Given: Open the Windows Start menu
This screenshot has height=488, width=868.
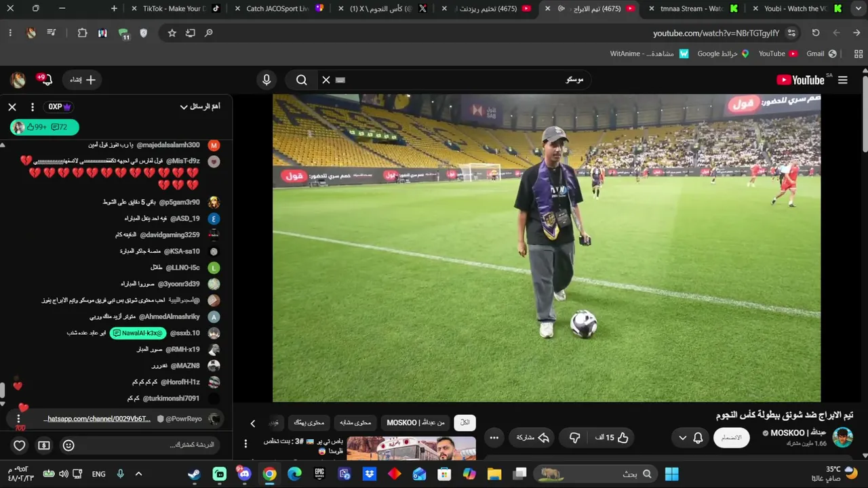Looking at the screenshot, I should coord(672,474).
